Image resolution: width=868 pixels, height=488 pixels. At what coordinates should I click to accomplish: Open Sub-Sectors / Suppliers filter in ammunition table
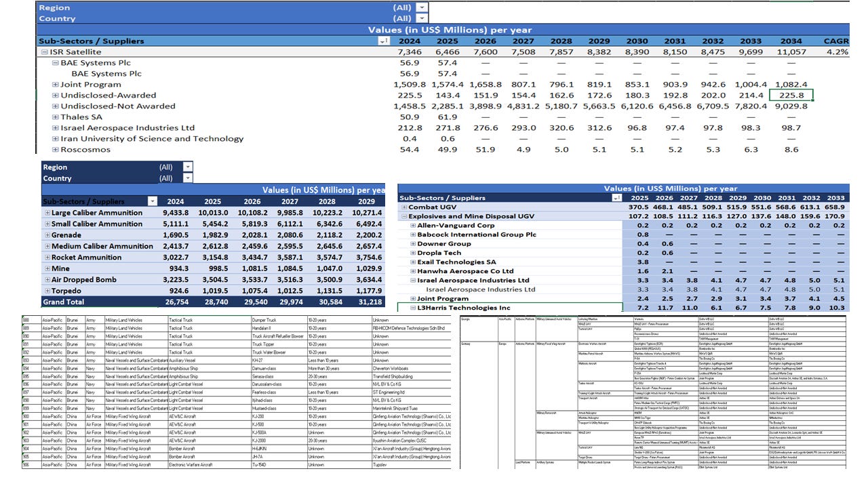[153, 201]
